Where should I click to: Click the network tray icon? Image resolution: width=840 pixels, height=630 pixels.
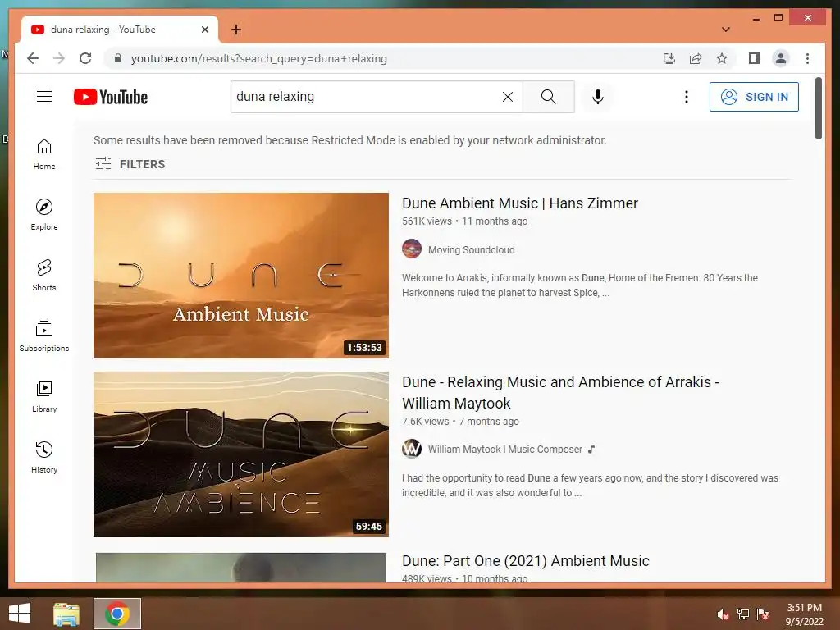coord(743,614)
